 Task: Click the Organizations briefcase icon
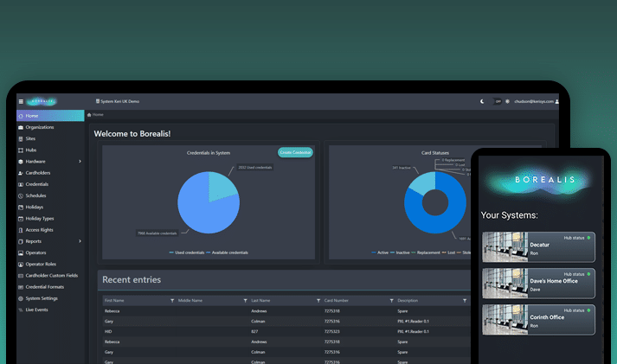[x=21, y=127]
